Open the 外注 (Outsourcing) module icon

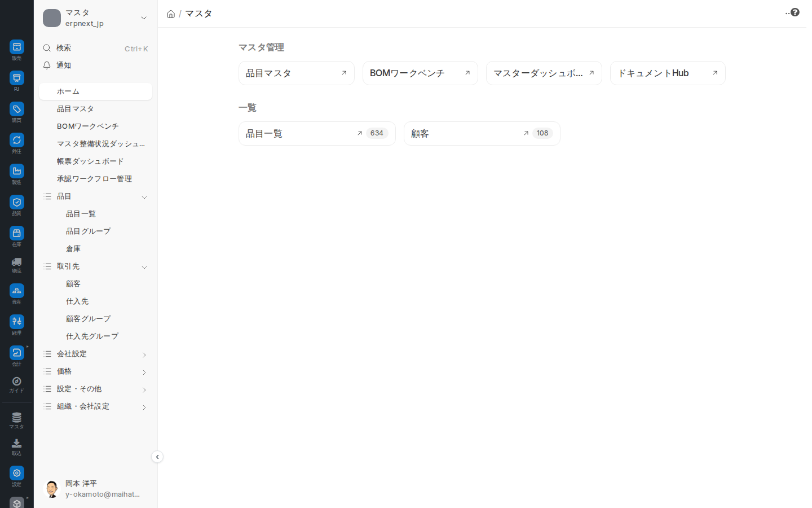tap(17, 140)
